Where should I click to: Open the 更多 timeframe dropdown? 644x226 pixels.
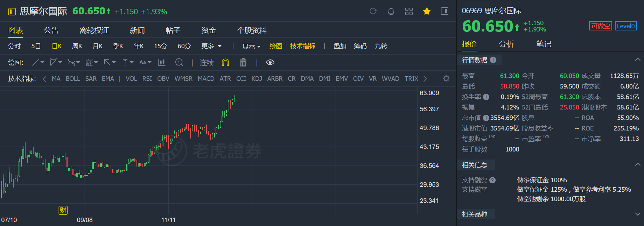coord(211,46)
